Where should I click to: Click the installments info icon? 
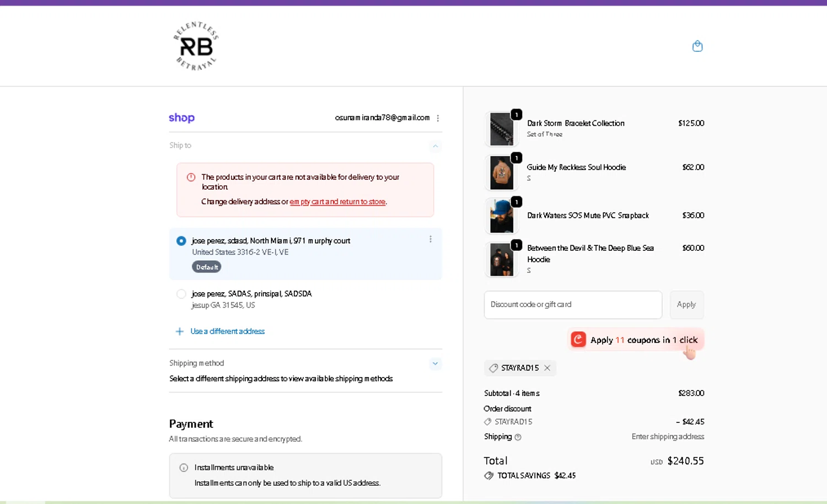click(184, 468)
